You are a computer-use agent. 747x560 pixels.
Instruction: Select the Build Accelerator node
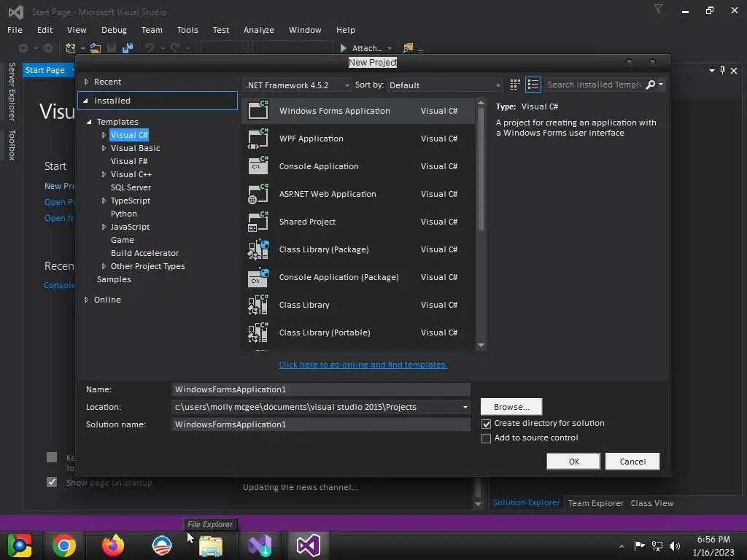(144, 253)
